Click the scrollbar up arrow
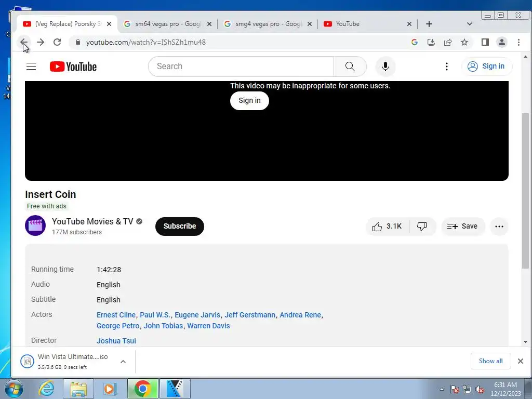Viewport: 532px width, 399px height. tap(526, 57)
